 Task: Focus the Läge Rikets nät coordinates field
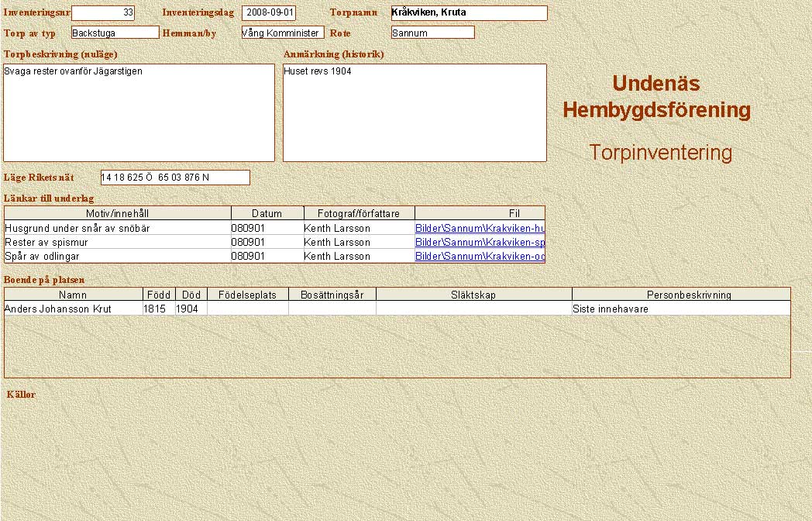click(175, 178)
